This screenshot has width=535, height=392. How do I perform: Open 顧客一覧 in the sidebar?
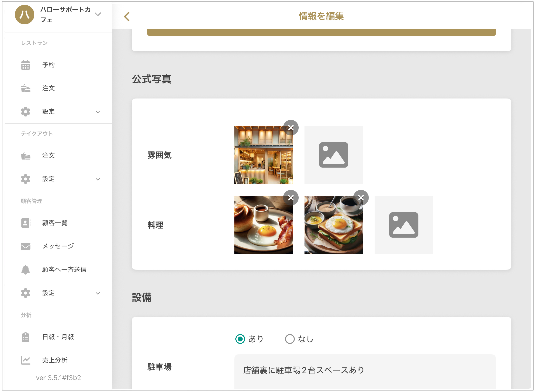click(x=55, y=223)
